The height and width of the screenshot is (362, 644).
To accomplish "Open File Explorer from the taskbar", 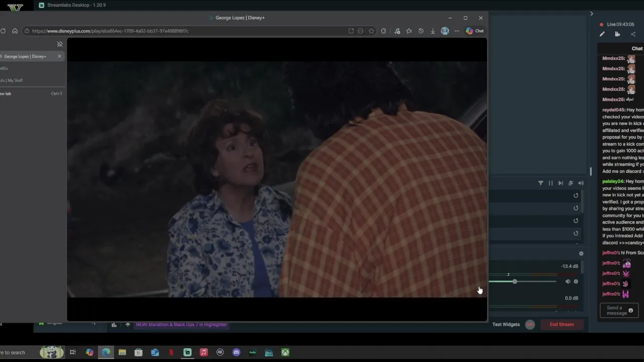I will coord(122,352).
